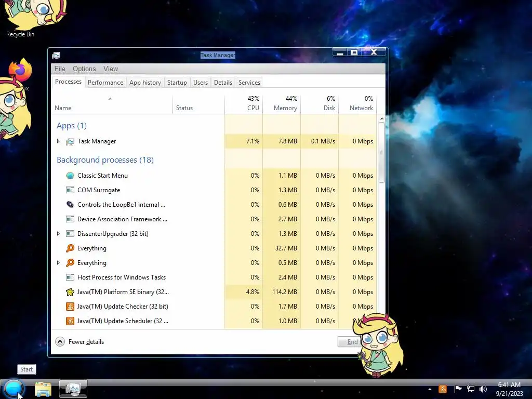Click the Device Association Framework icon
The height and width of the screenshot is (399, 532).
pos(70,219)
